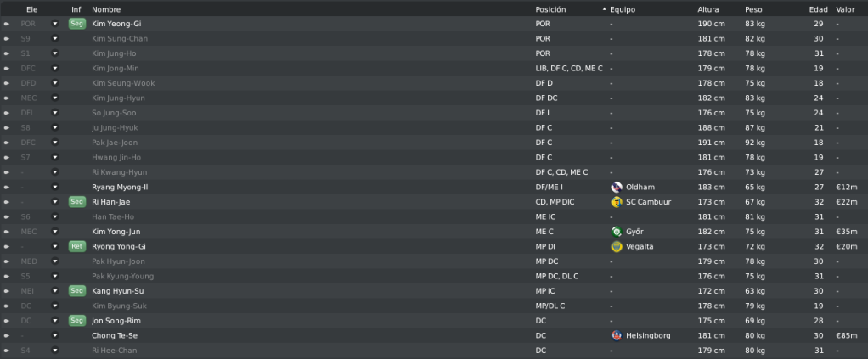The image size is (868, 359).
Task: Click the Nombre column header
Action: 106,9
